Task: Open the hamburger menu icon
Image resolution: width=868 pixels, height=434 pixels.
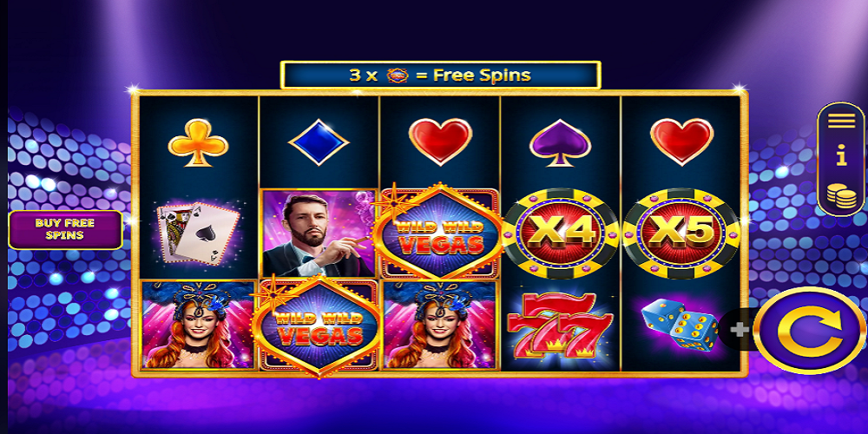Action: click(841, 120)
